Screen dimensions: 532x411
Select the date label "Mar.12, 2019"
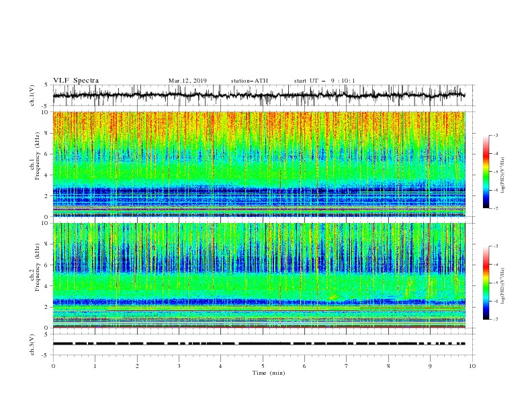click(x=187, y=81)
